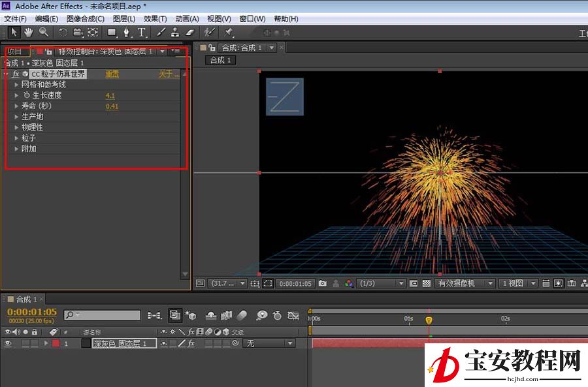The height and width of the screenshot is (387, 588).
Task: Switch to the 项目 panel tab
Action: coord(15,52)
